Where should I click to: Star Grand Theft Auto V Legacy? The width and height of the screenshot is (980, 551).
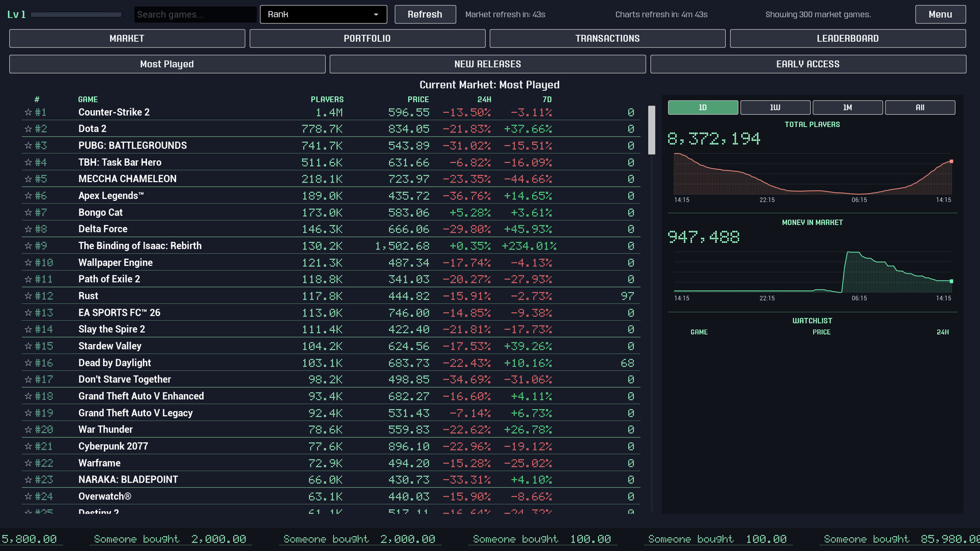(29, 413)
